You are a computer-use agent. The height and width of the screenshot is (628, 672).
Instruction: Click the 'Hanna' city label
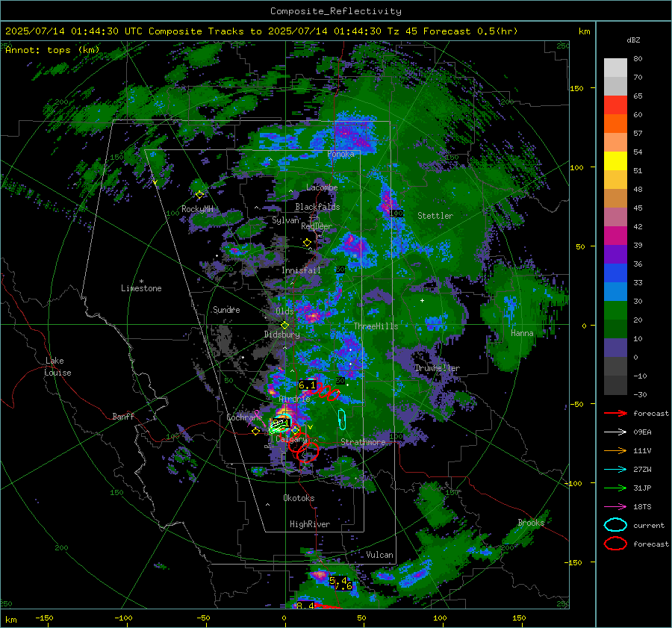coord(522,333)
